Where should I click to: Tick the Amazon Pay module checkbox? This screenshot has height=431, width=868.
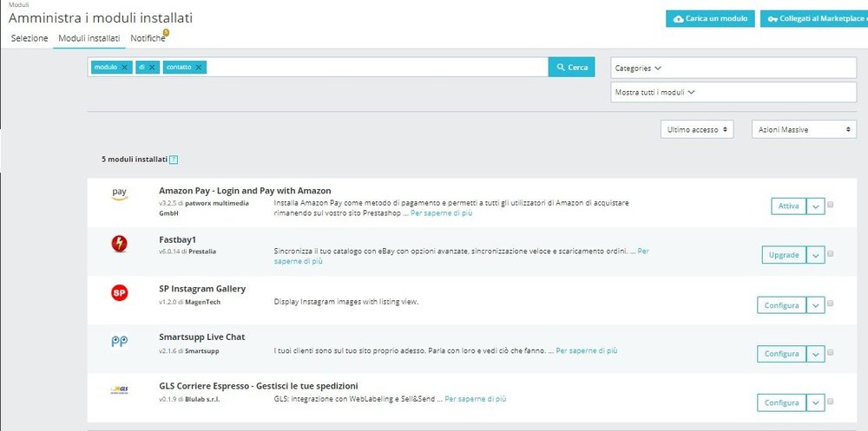pyautogui.click(x=831, y=205)
